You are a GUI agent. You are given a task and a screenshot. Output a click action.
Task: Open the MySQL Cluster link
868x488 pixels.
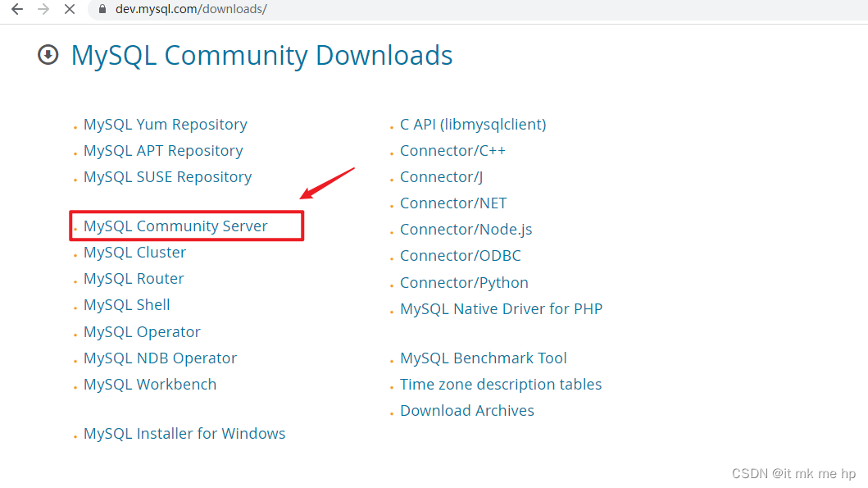(134, 252)
